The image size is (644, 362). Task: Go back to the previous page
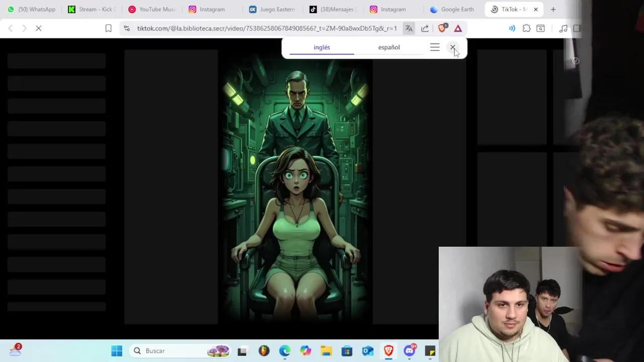click(x=11, y=29)
